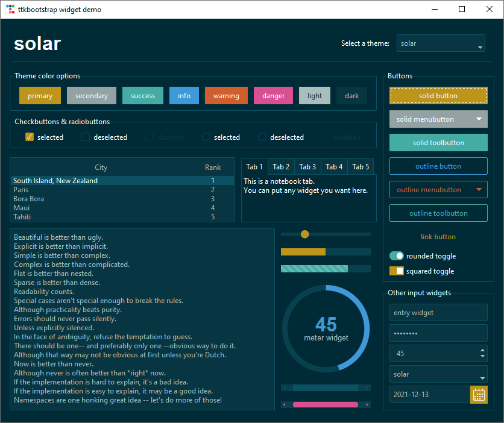Open the theme selector dropdown showing 'solar'
The height and width of the screenshot is (423, 504).
[441, 43]
